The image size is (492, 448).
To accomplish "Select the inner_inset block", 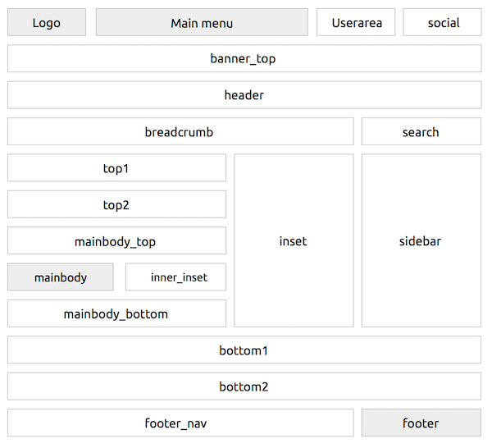I will point(175,277).
